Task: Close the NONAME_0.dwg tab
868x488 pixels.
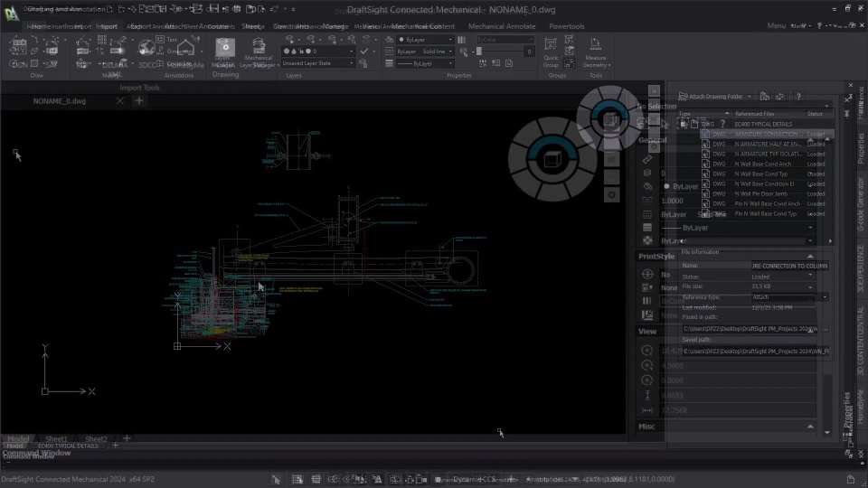Action: [x=120, y=100]
